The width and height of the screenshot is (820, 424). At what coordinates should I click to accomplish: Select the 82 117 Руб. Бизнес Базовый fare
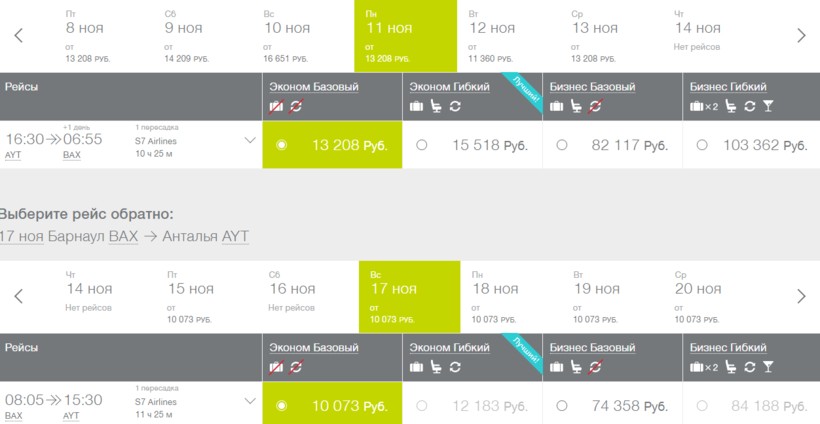[562, 145]
